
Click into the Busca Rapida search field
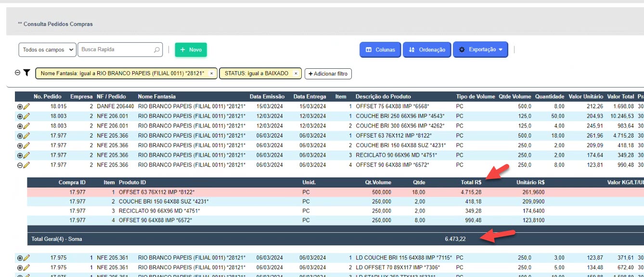point(116,50)
